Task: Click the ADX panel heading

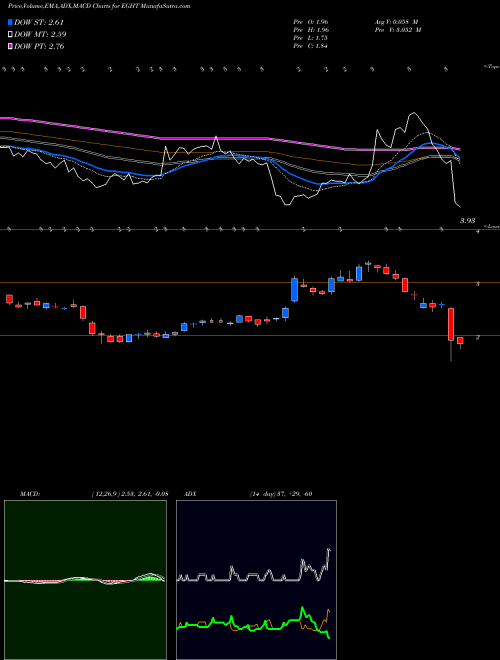Action: click(190, 494)
